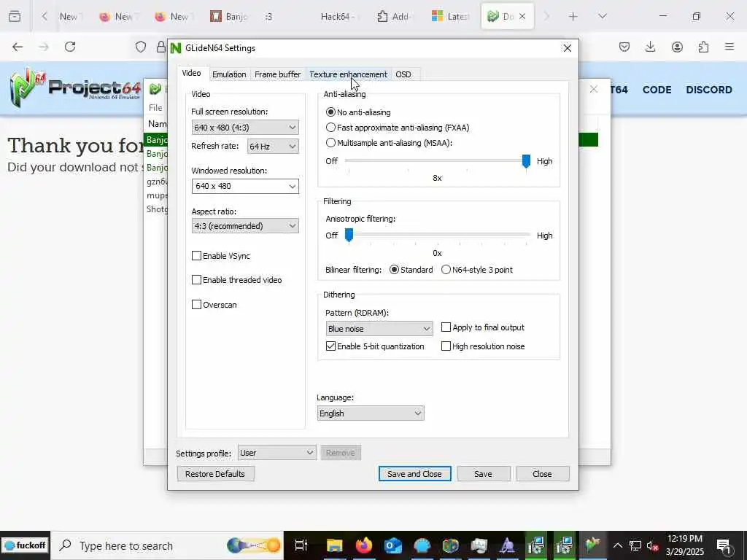Screen dimensions: 747x560
Task: Open the list all tabs chevron
Action: click(x=603, y=17)
